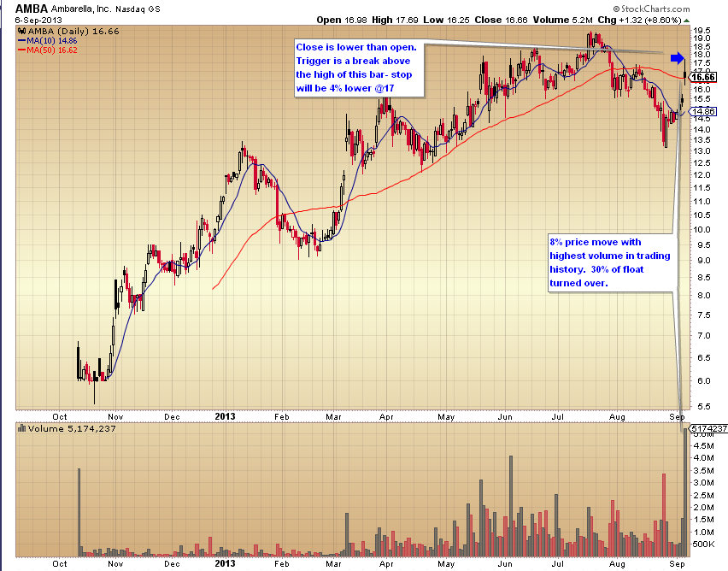This screenshot has height=571, width=728.
Task: Click the Nasdaq GS exchange label
Action: point(138,9)
